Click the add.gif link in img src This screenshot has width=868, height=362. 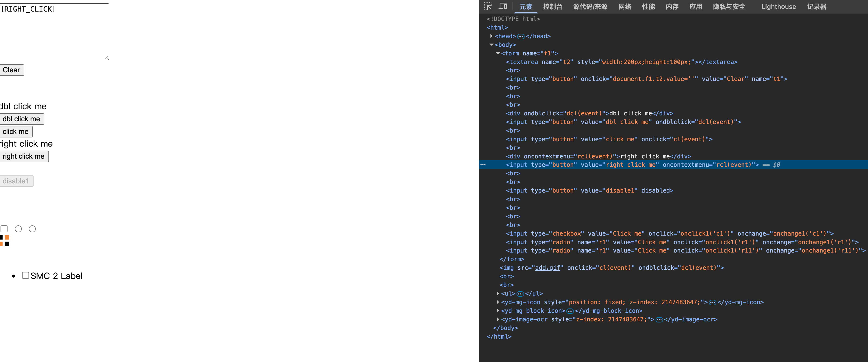click(x=547, y=268)
